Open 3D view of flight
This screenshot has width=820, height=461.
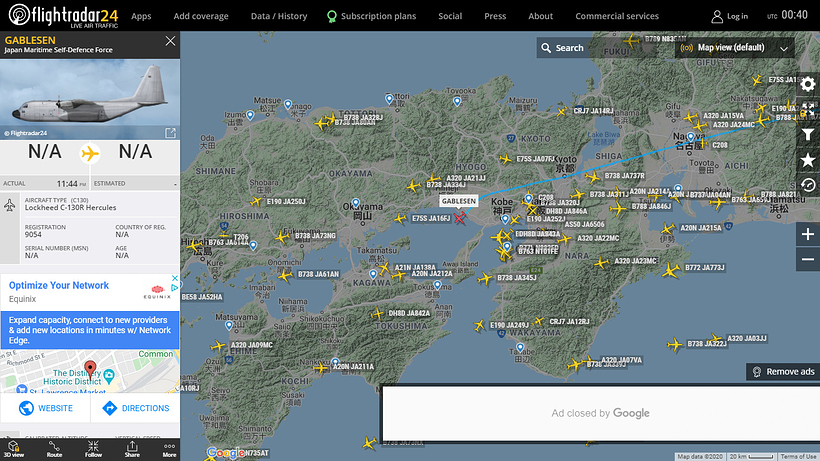point(14,449)
